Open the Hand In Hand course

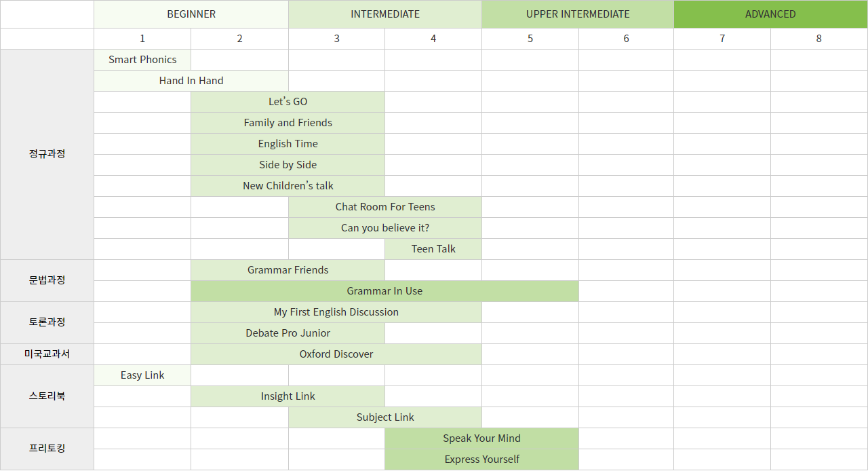coord(191,81)
